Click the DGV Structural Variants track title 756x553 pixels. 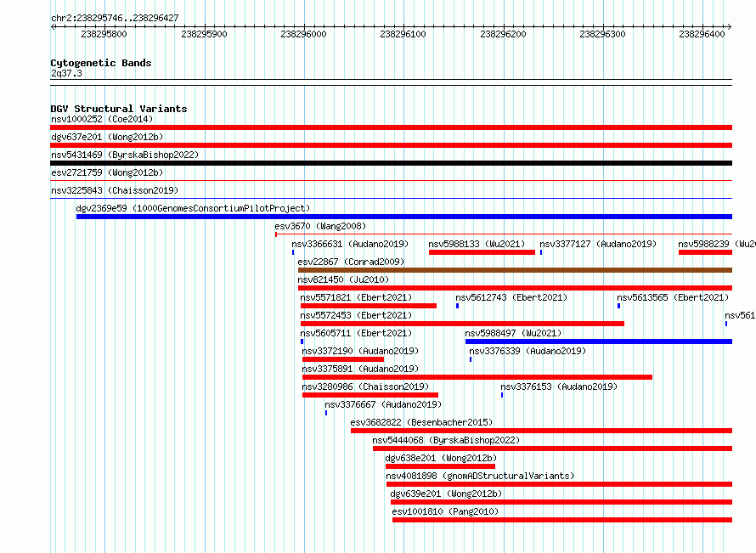point(119,109)
